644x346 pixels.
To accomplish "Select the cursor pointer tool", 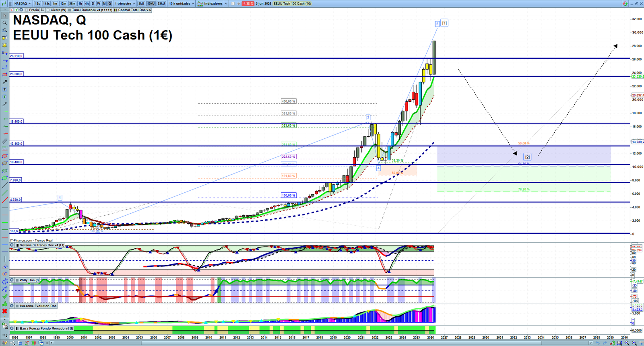I will (x=4, y=16).
